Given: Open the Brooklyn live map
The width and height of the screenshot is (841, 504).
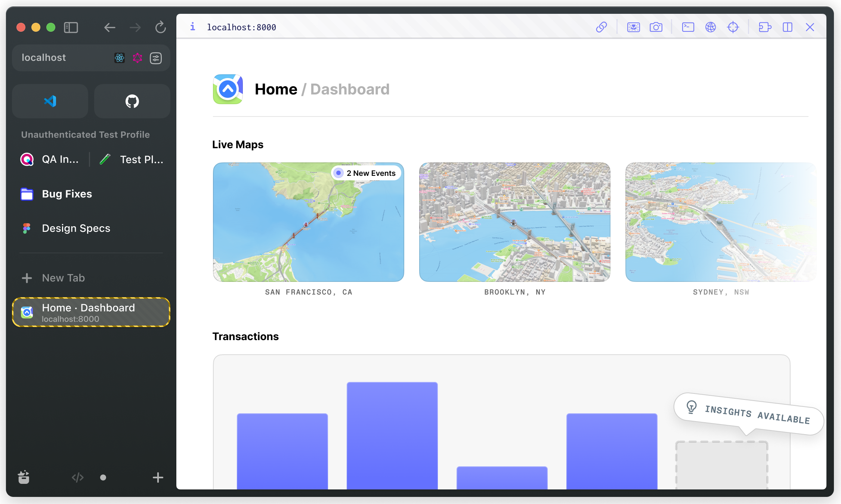Looking at the screenshot, I should click(515, 222).
